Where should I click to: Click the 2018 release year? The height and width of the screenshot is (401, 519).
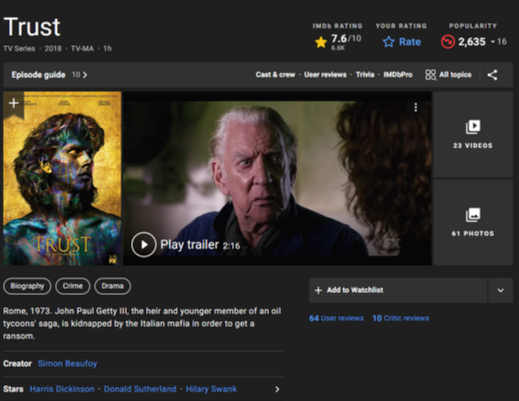[53, 49]
